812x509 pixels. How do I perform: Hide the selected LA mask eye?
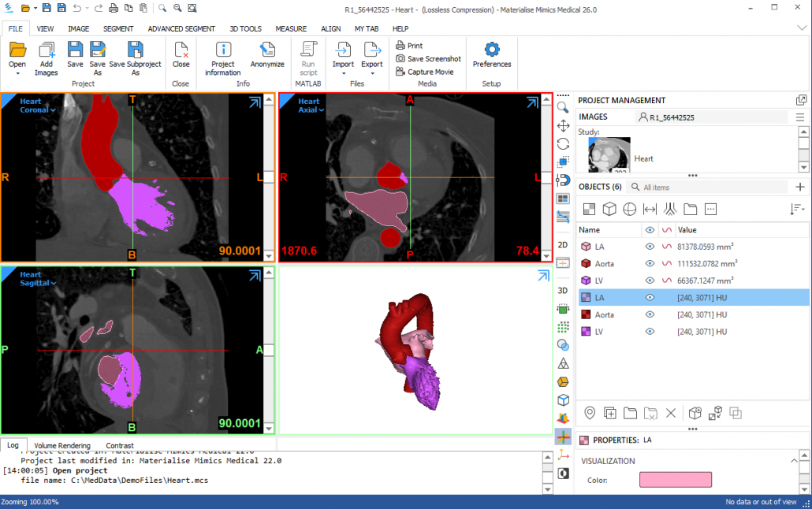click(x=650, y=298)
